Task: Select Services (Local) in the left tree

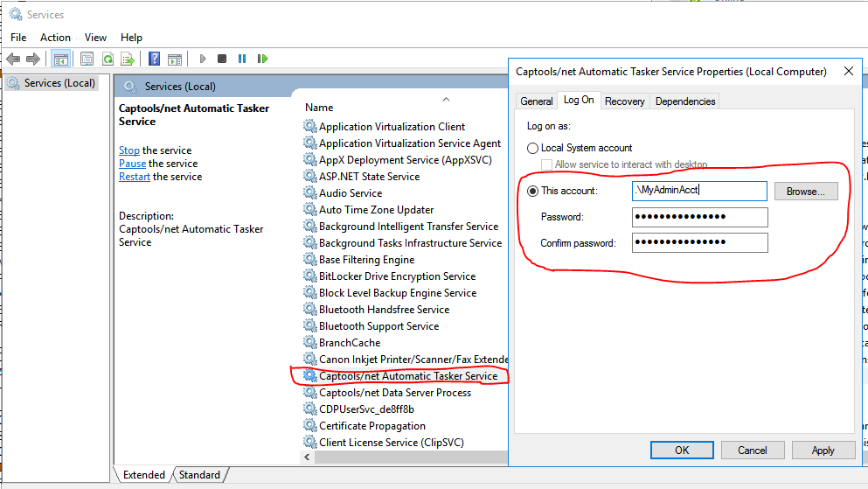Action: click(59, 83)
